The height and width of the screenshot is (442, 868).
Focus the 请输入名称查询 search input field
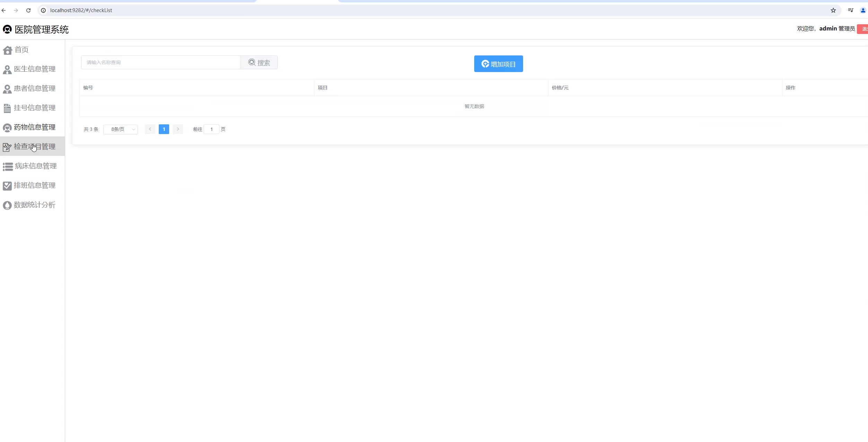(161, 63)
